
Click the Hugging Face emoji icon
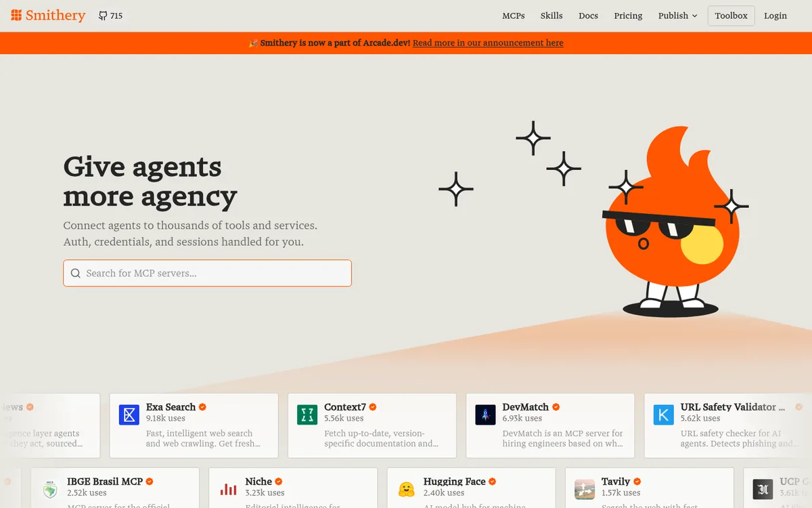pos(406,489)
